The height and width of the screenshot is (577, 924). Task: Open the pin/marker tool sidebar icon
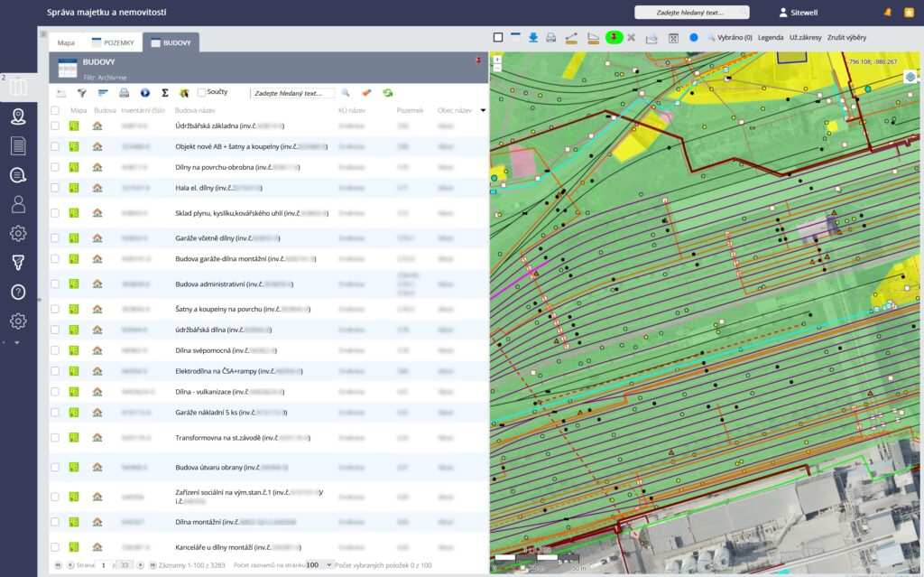click(x=18, y=263)
